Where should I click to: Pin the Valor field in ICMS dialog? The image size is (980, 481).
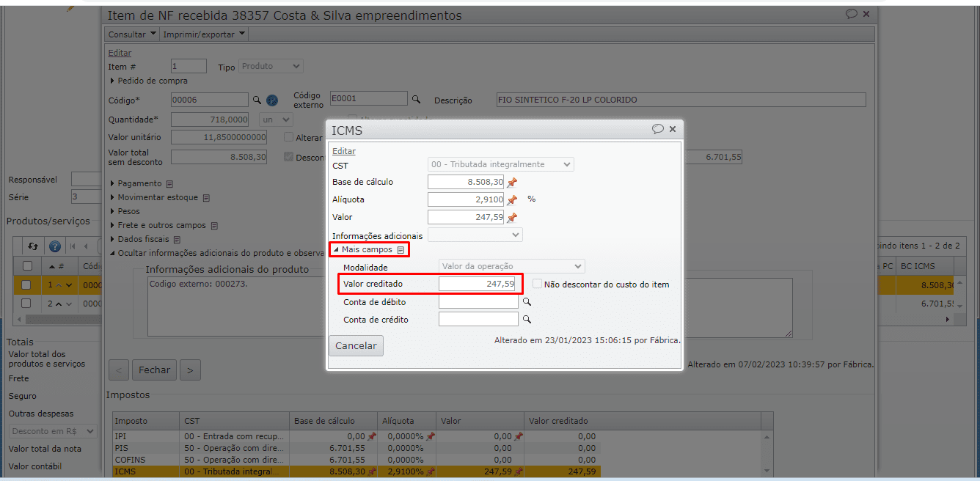click(512, 218)
